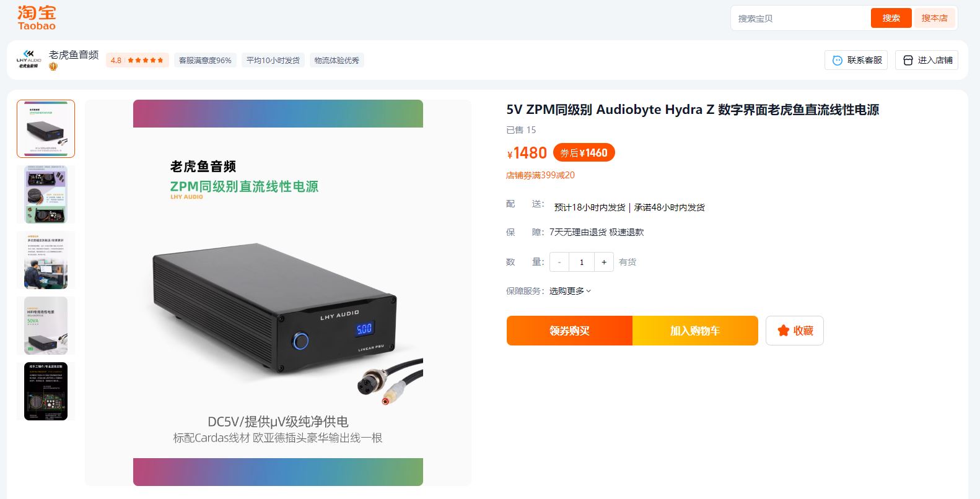
Task: Click the 店铺券满399减20 coupon link
Action: point(540,175)
